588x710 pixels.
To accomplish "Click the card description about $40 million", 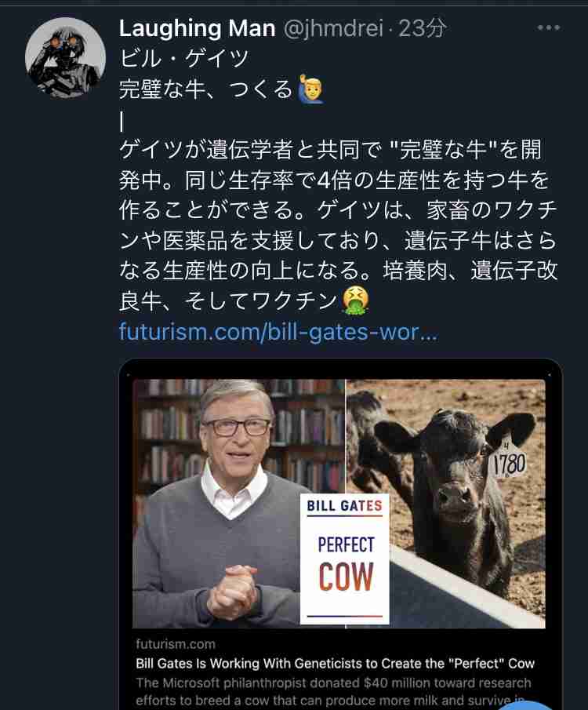I will pos(334,691).
